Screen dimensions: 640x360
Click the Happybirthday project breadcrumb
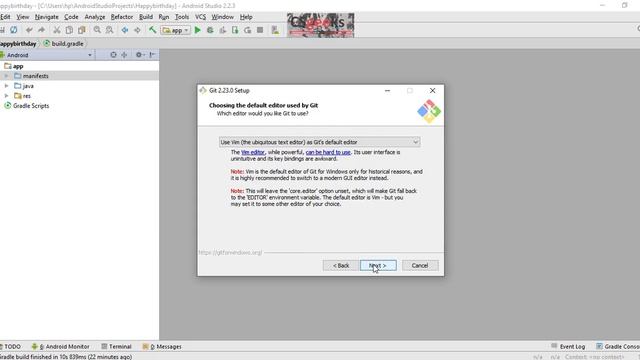[x=18, y=43]
